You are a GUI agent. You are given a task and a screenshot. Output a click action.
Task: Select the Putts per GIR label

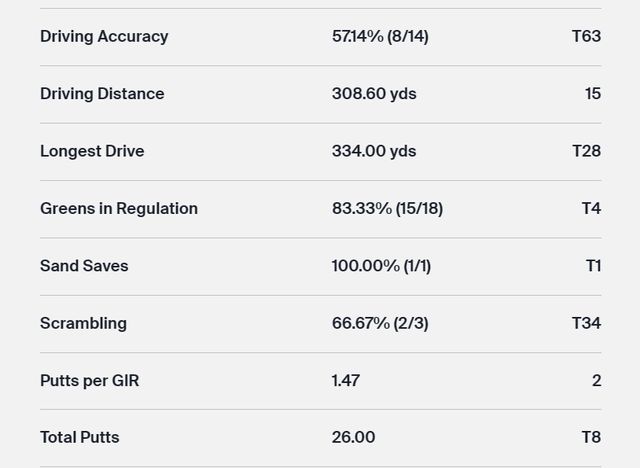[89, 381]
